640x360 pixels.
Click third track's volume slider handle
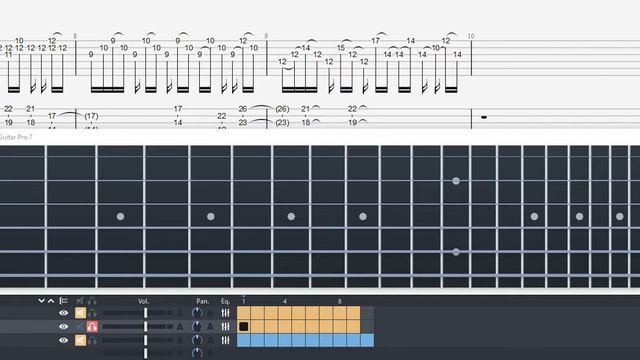(145, 340)
